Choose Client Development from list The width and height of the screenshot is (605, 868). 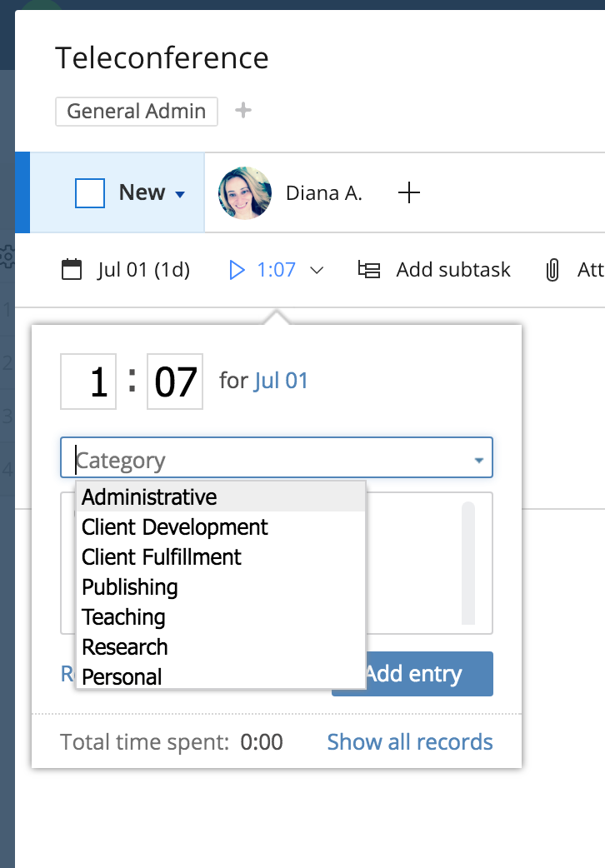coord(175,527)
